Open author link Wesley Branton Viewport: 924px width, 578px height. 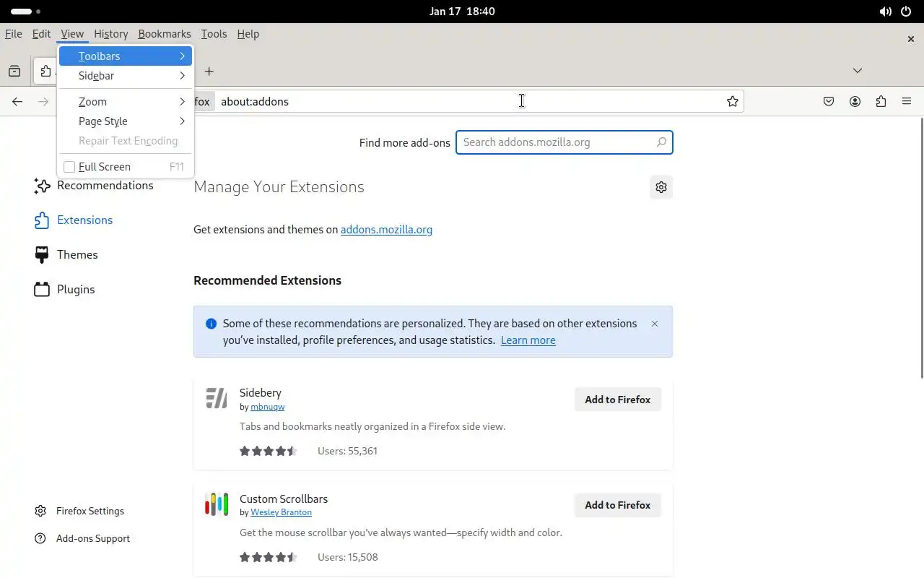point(281,512)
